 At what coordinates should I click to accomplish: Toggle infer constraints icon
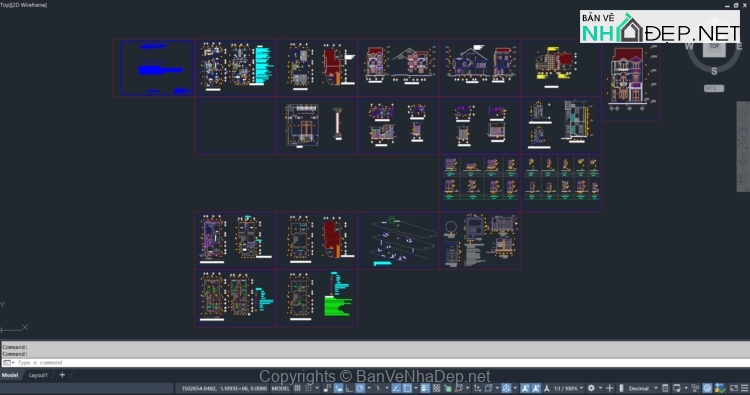coord(327,388)
